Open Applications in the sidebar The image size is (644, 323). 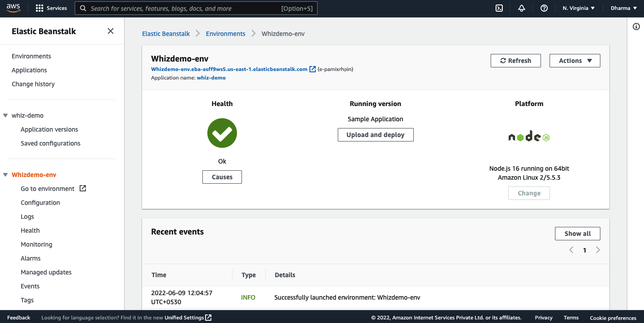(29, 70)
